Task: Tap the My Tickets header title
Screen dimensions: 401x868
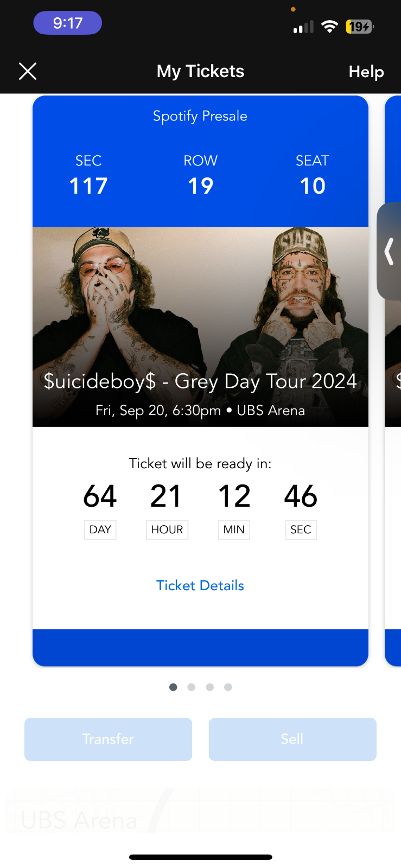Action: click(200, 71)
